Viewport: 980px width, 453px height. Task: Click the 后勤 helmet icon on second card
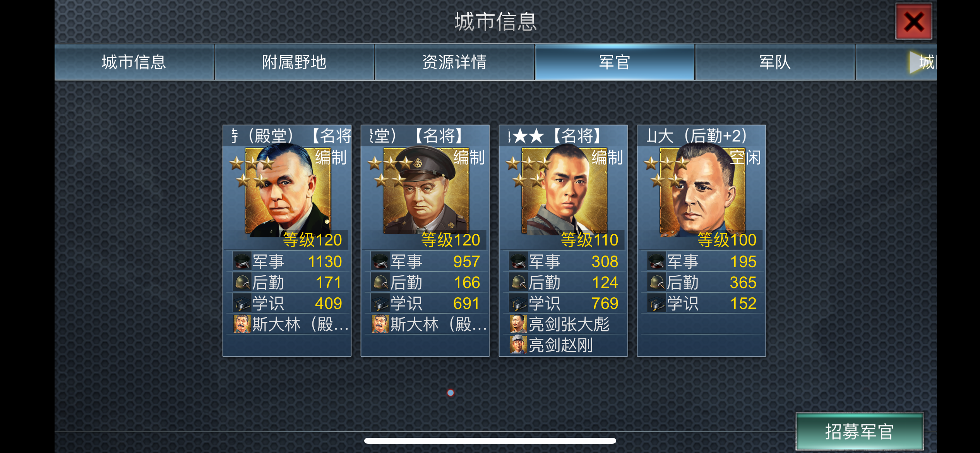tap(380, 282)
